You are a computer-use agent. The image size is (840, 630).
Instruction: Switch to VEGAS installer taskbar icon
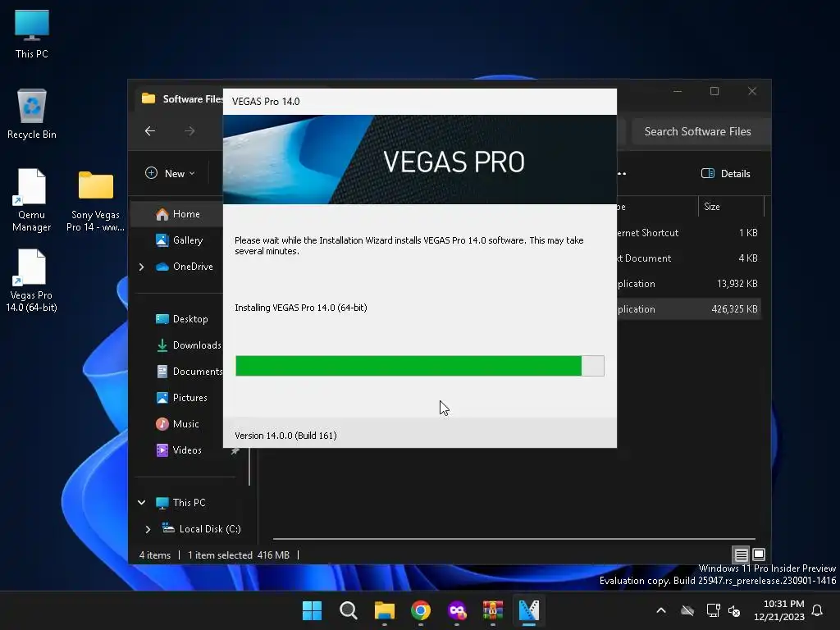coord(529,610)
